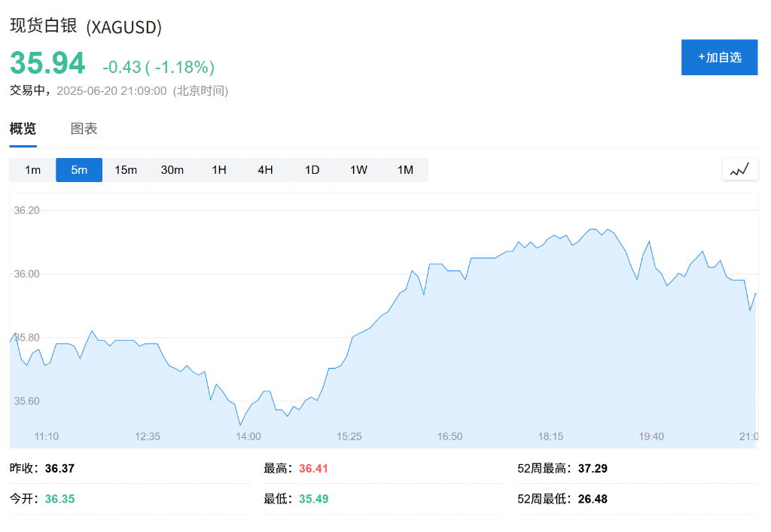
Task: Switch to the 1M monthly interval
Action: coord(405,170)
